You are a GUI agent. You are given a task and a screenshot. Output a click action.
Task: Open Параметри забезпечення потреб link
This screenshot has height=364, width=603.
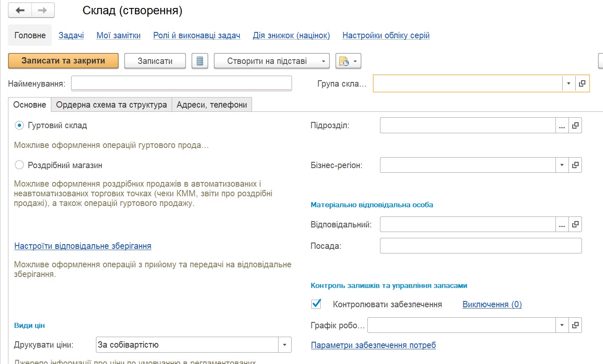373,345
